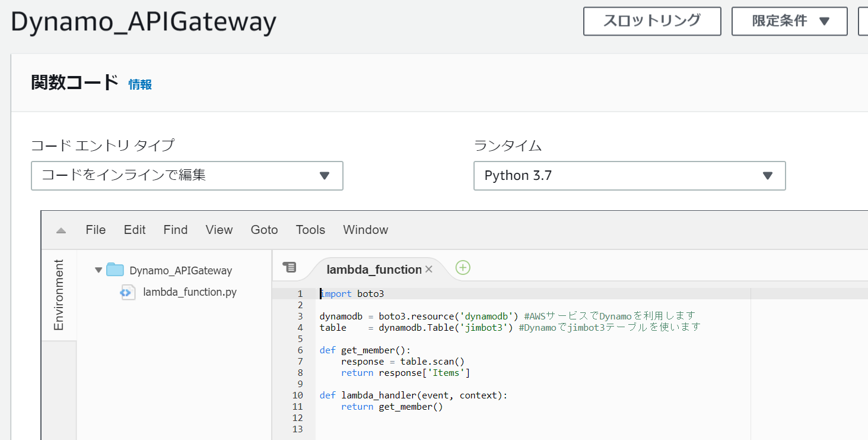868x440 pixels.
Task: Close the lambda_function editor tab
Action: pos(428,269)
